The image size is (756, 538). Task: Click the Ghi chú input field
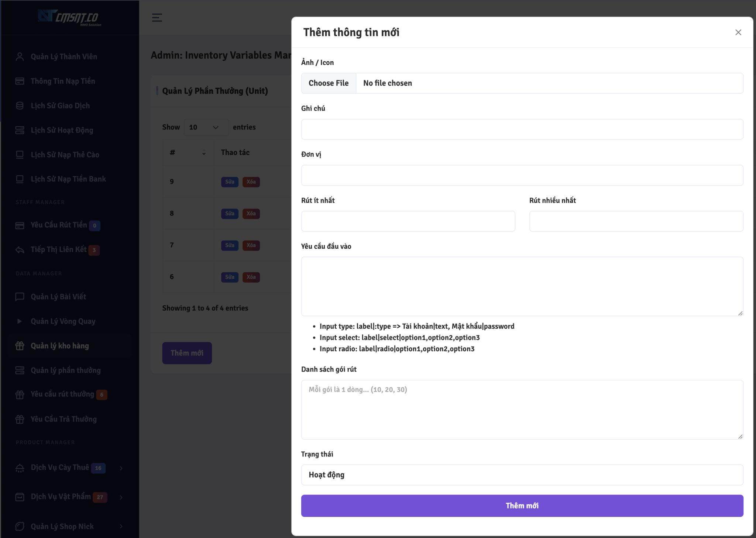pyautogui.click(x=522, y=129)
